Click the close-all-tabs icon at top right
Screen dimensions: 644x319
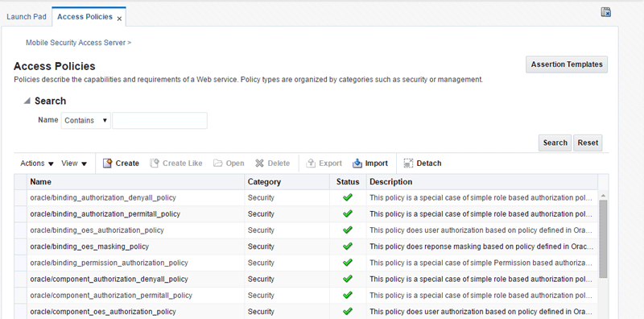pos(606,12)
